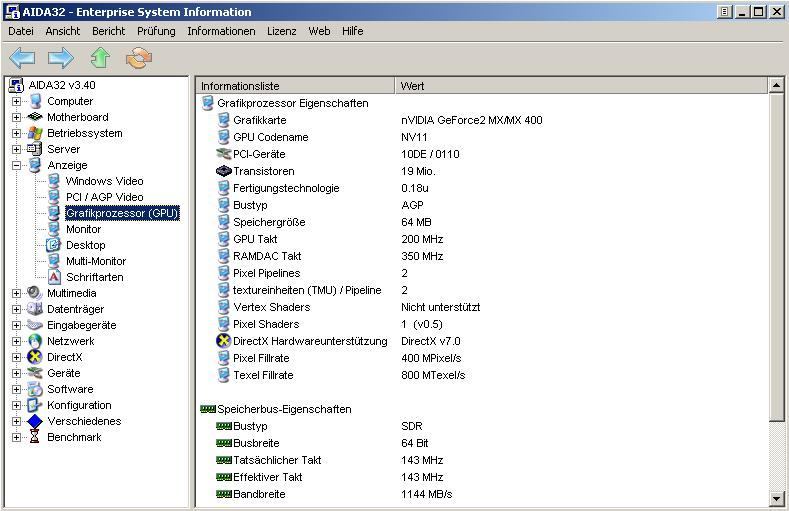The height and width of the screenshot is (511, 789).
Task: Expand the Server tree node
Action: 17,149
